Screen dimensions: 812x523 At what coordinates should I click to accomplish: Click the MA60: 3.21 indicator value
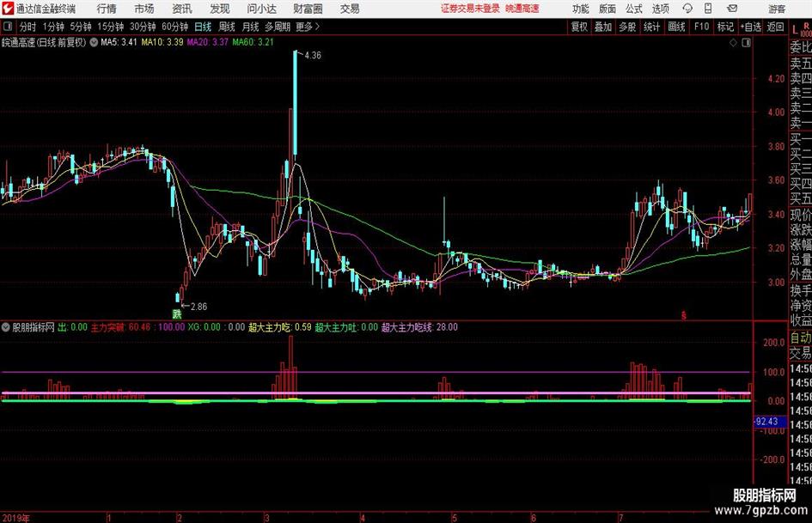253,42
